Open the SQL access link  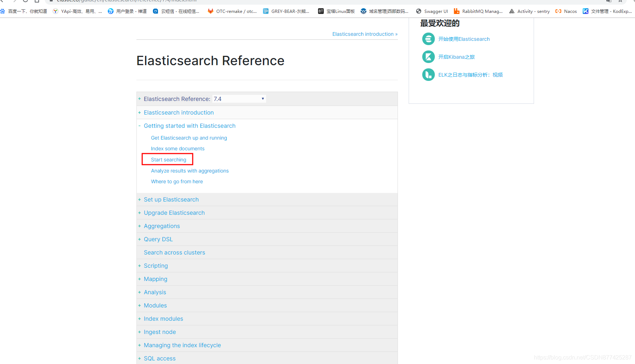[160, 358]
